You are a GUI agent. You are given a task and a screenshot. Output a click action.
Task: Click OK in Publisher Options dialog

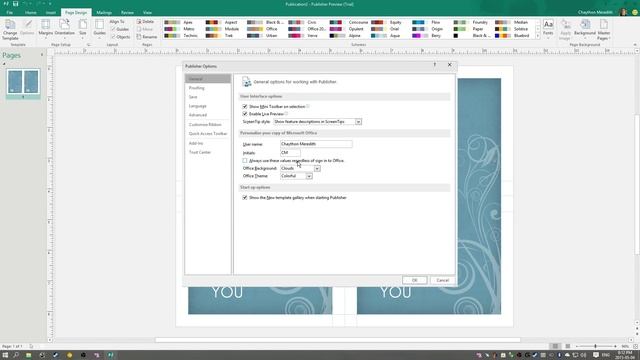point(414,280)
